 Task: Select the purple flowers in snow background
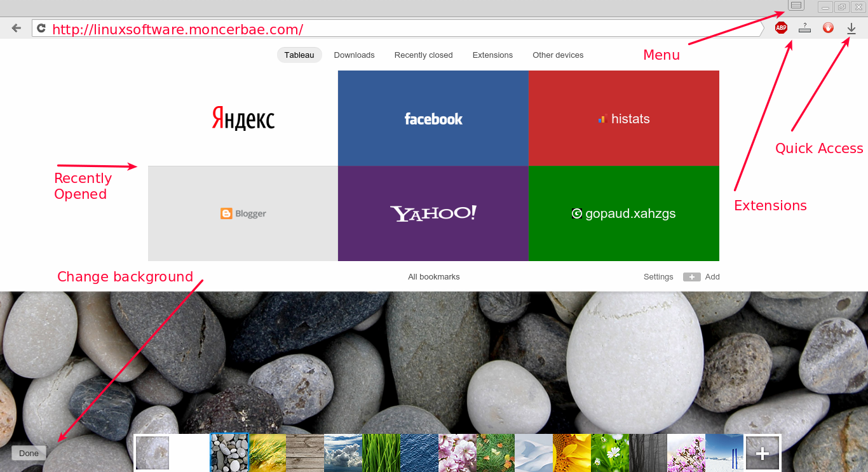pyautogui.click(x=686, y=453)
